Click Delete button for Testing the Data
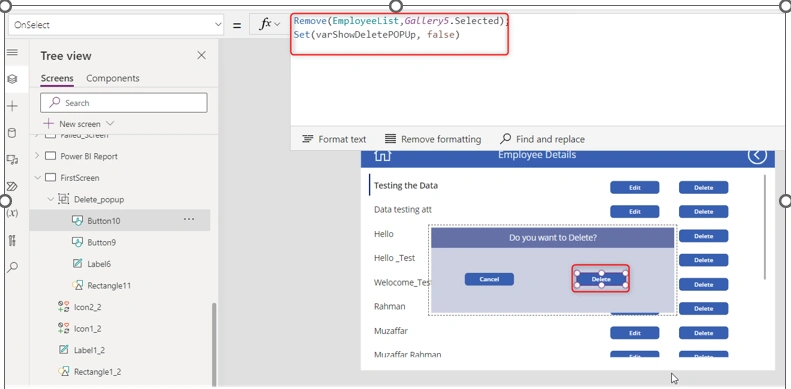This screenshot has width=791, height=389. 703,188
